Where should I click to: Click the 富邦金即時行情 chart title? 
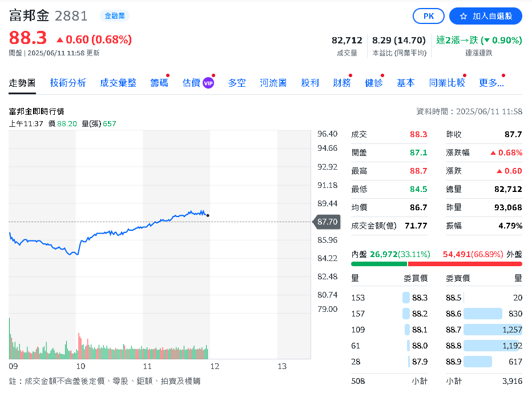pos(37,111)
